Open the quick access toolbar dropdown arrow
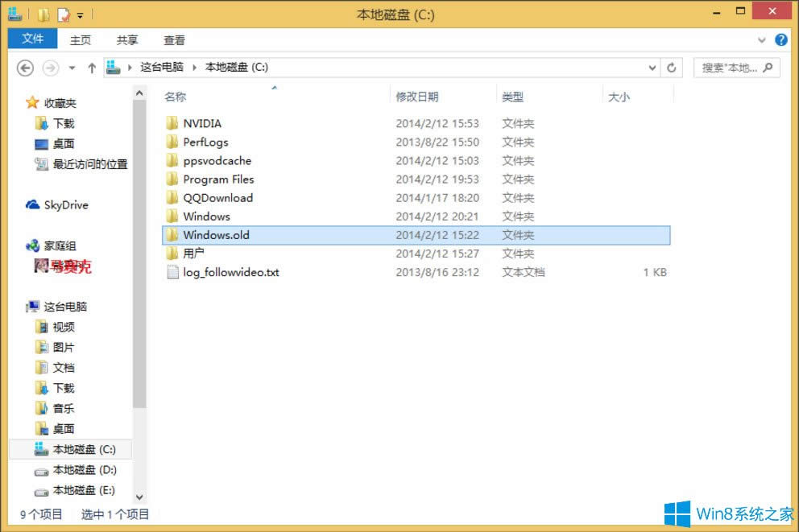Viewport: 799px width, 532px height. point(80,14)
